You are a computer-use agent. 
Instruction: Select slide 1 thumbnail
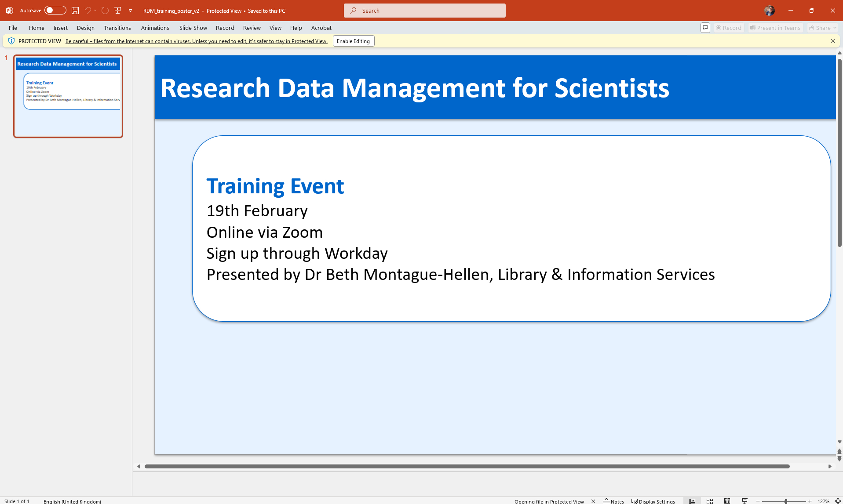coord(68,96)
